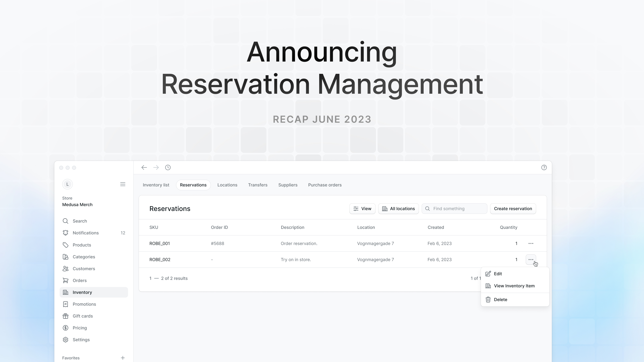The height and width of the screenshot is (362, 644).
Task: Click the Gift cards gift icon
Action: click(x=65, y=316)
